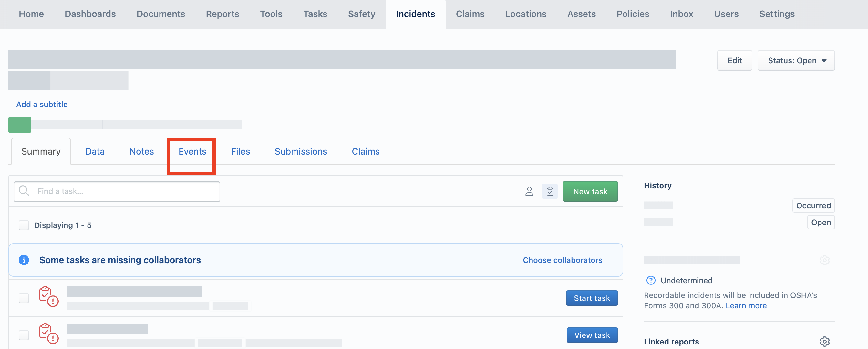868x349 pixels.
Task: Click the question mark icon beside Undetermined
Action: [650, 280]
